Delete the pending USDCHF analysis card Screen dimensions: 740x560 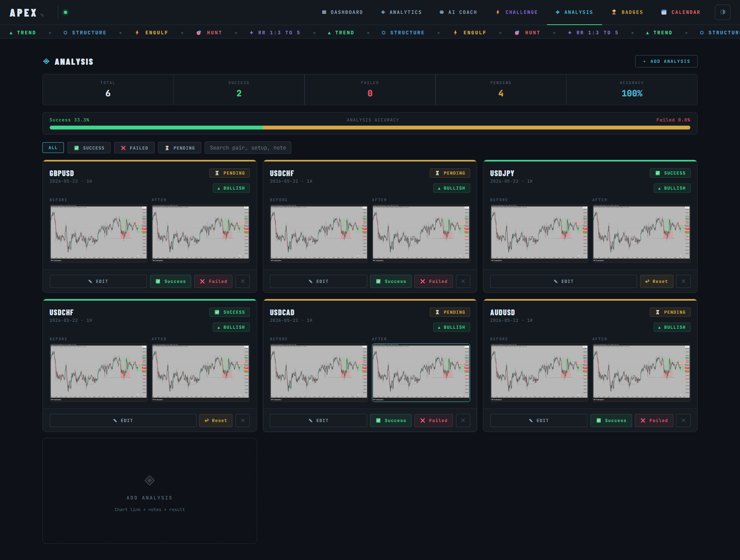coord(463,281)
